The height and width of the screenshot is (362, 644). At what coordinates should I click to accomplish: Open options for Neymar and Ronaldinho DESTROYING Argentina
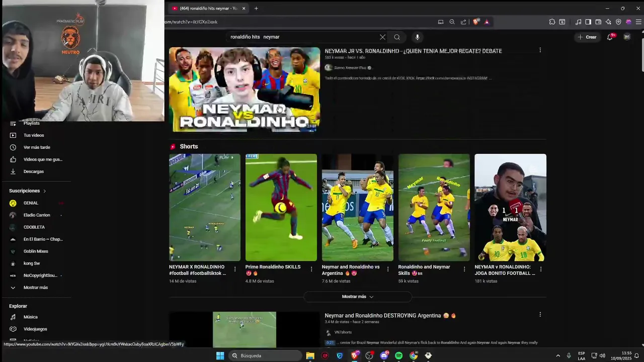point(540,315)
